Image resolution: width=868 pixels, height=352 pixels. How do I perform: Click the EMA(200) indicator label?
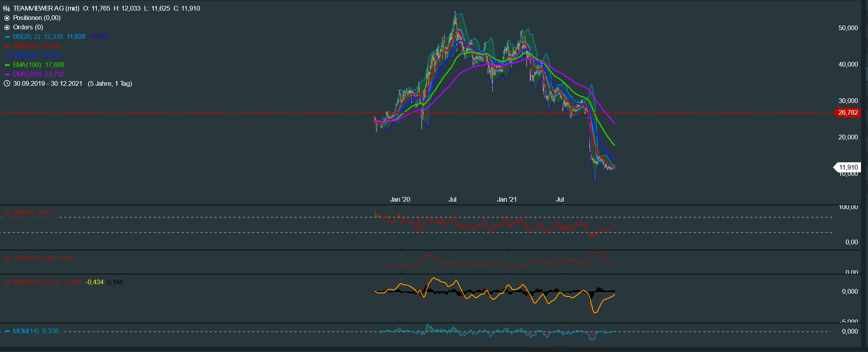27,74
